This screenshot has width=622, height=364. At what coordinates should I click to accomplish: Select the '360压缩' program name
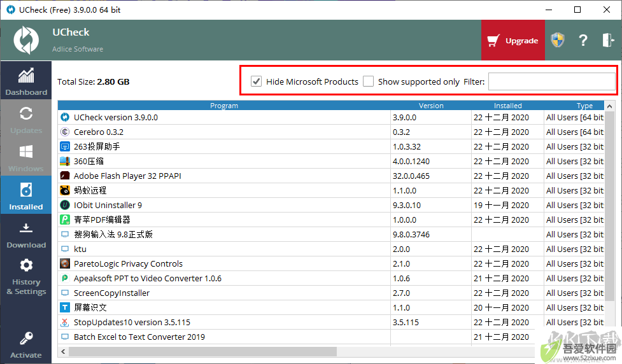coord(89,162)
